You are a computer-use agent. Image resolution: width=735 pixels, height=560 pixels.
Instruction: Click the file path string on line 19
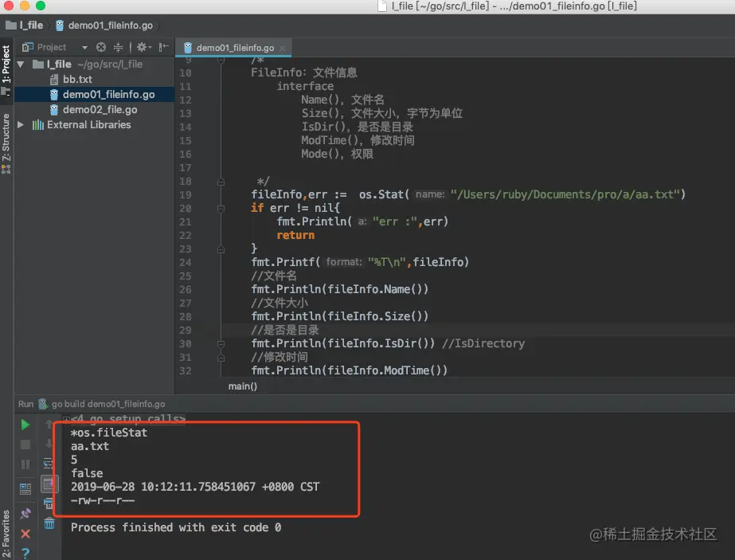[565, 194]
